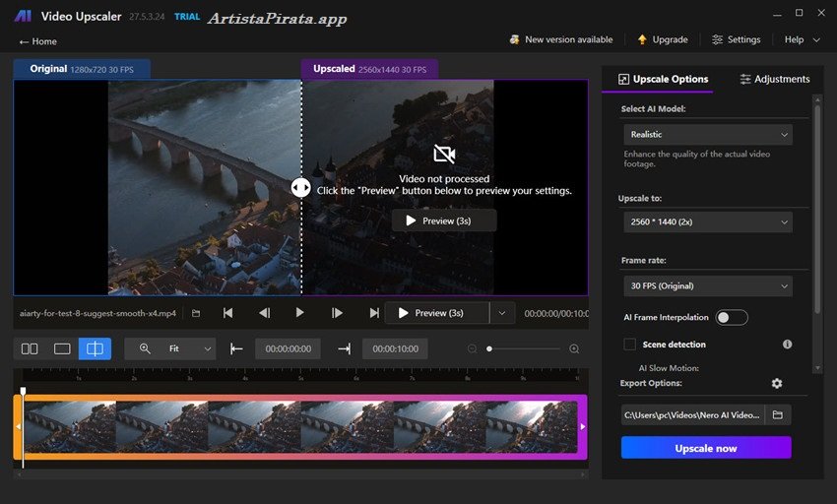Open Export Options gear settings
This screenshot has height=504, width=837.
pyautogui.click(x=777, y=383)
